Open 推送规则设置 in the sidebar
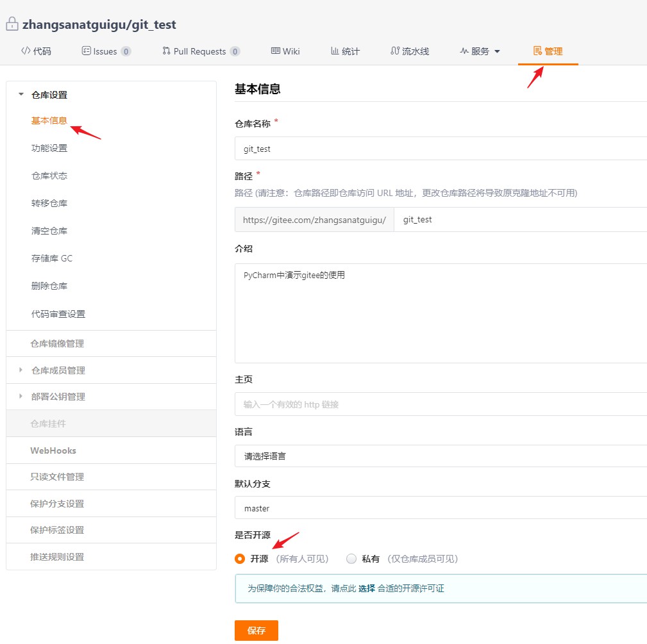The image size is (647, 644). tap(112, 557)
